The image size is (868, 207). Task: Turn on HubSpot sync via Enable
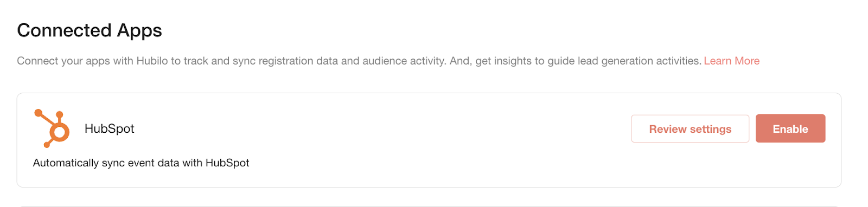point(790,128)
